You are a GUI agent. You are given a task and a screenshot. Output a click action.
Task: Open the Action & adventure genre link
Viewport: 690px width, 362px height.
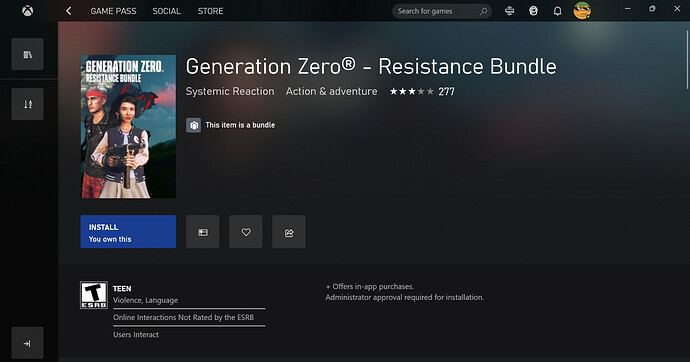(331, 91)
